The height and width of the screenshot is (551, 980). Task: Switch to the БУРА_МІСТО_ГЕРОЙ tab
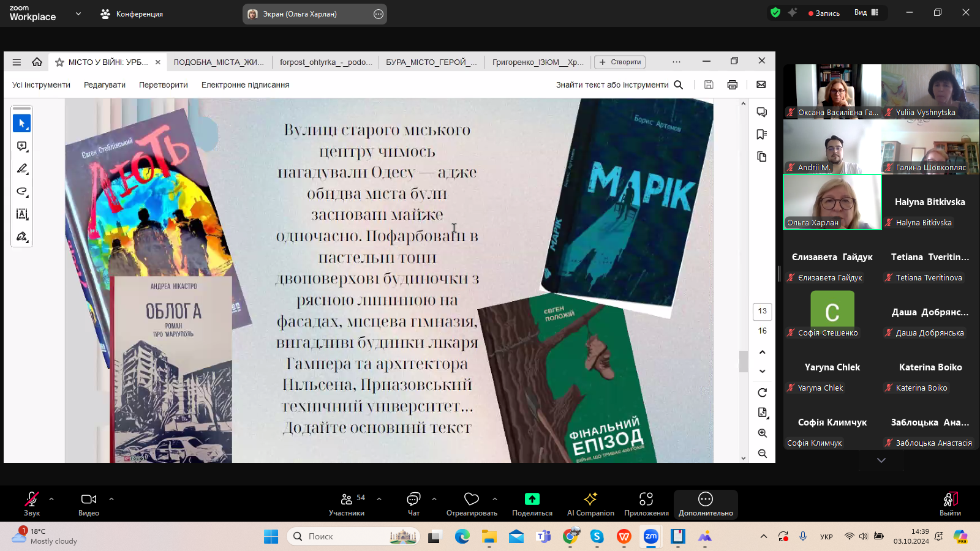pos(431,62)
